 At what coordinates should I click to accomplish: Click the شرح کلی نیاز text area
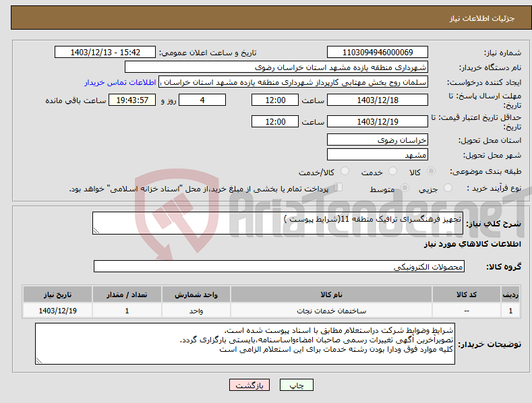(278, 223)
